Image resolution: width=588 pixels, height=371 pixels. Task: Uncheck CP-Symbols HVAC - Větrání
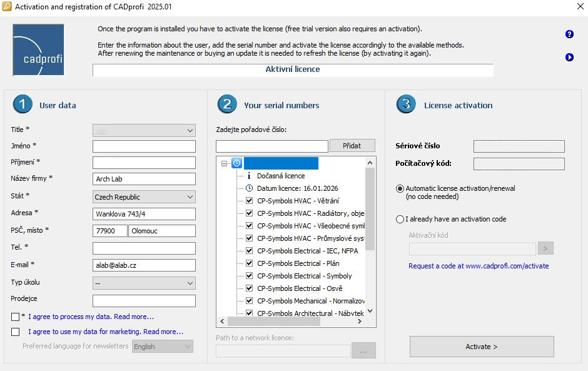point(249,201)
